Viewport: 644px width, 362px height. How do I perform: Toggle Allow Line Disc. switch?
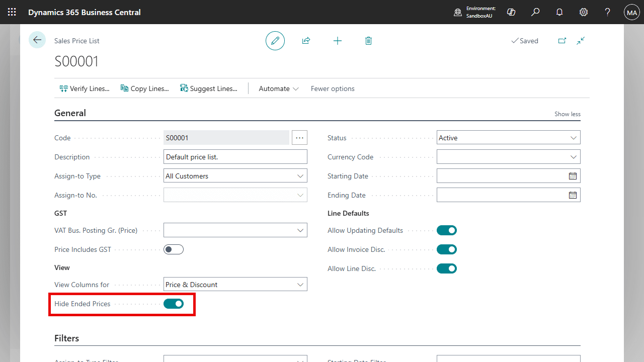pyautogui.click(x=447, y=268)
